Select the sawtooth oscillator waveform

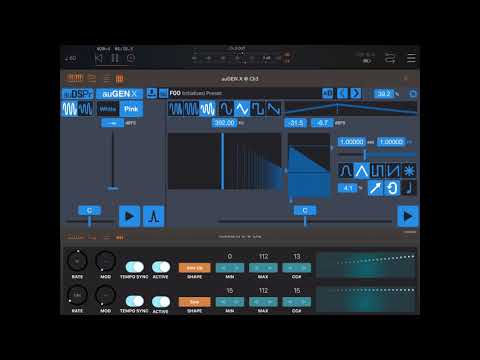point(274,109)
